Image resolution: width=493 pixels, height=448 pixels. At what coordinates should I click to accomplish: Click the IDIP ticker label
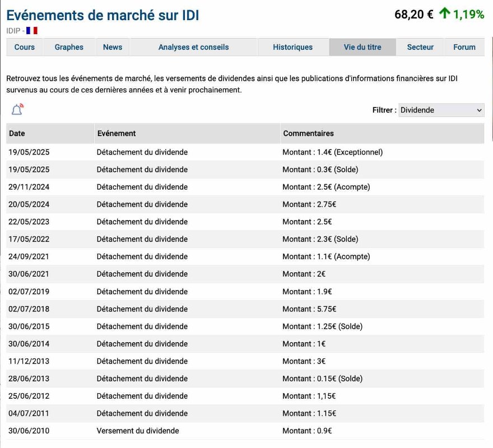click(x=13, y=31)
